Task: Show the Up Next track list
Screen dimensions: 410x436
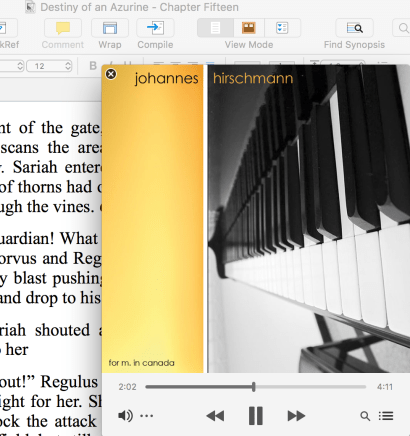Action: coord(386,416)
